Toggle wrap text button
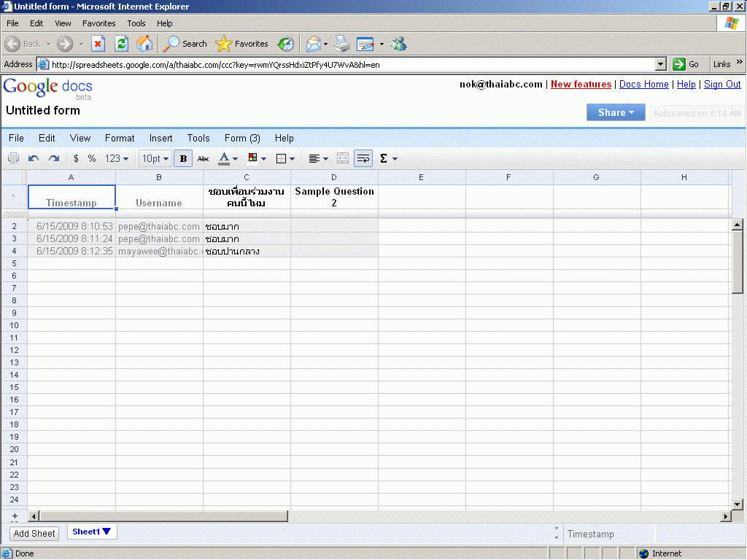The height and width of the screenshot is (560, 747). tap(363, 158)
